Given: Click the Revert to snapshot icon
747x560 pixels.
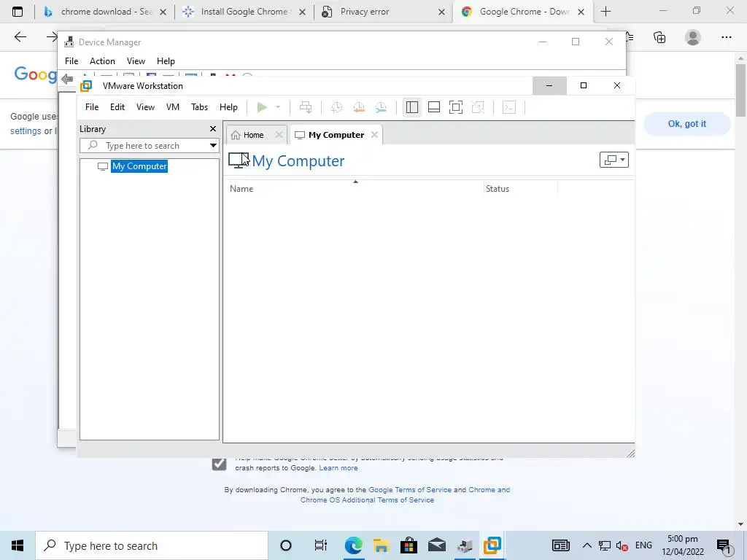Looking at the screenshot, I should pyautogui.click(x=359, y=107).
